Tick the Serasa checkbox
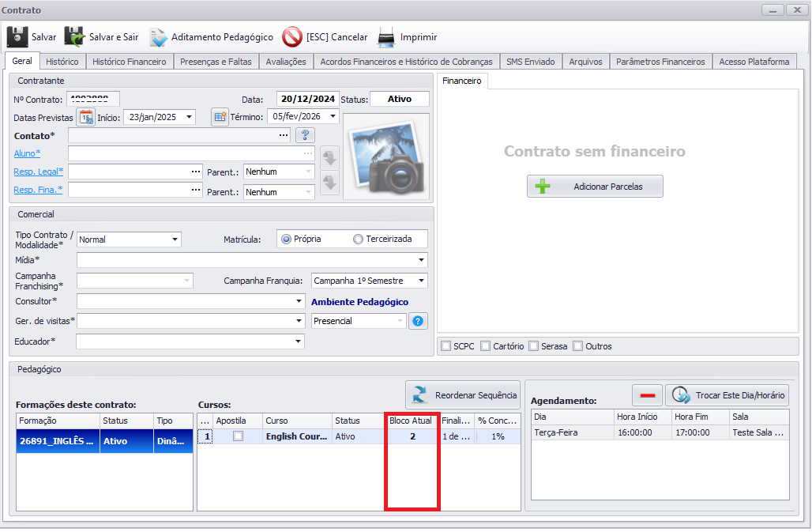The width and height of the screenshot is (812, 532). pos(534,346)
